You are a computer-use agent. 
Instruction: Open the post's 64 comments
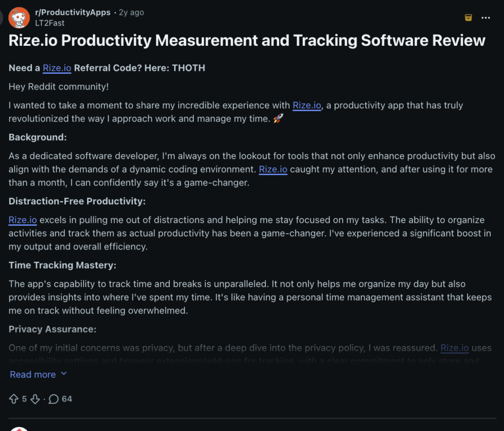pyautogui.click(x=60, y=399)
